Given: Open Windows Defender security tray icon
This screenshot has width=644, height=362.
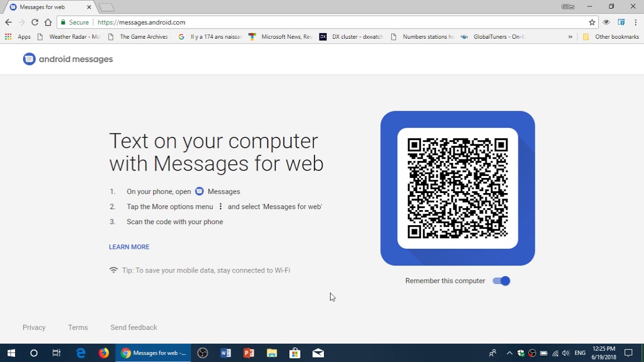Looking at the screenshot, I should [521, 353].
